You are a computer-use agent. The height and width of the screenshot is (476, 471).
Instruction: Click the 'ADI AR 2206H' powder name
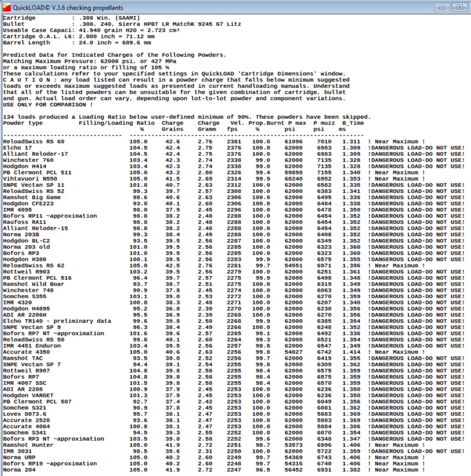(24, 315)
